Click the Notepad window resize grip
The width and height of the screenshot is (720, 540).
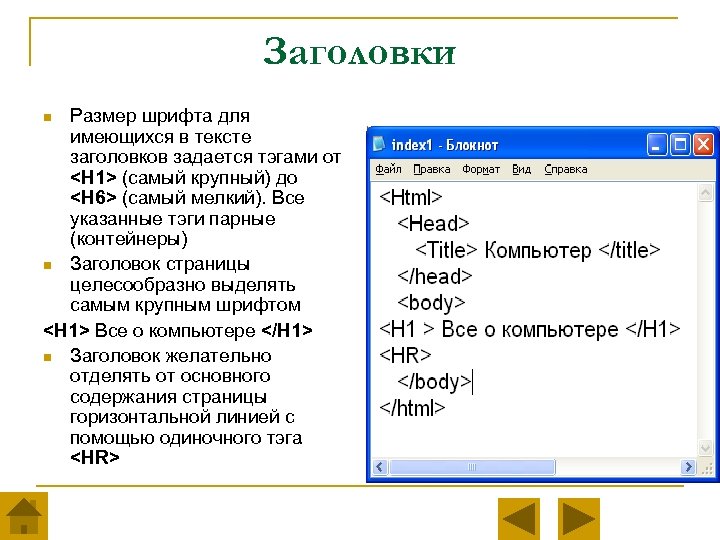pos(706,467)
